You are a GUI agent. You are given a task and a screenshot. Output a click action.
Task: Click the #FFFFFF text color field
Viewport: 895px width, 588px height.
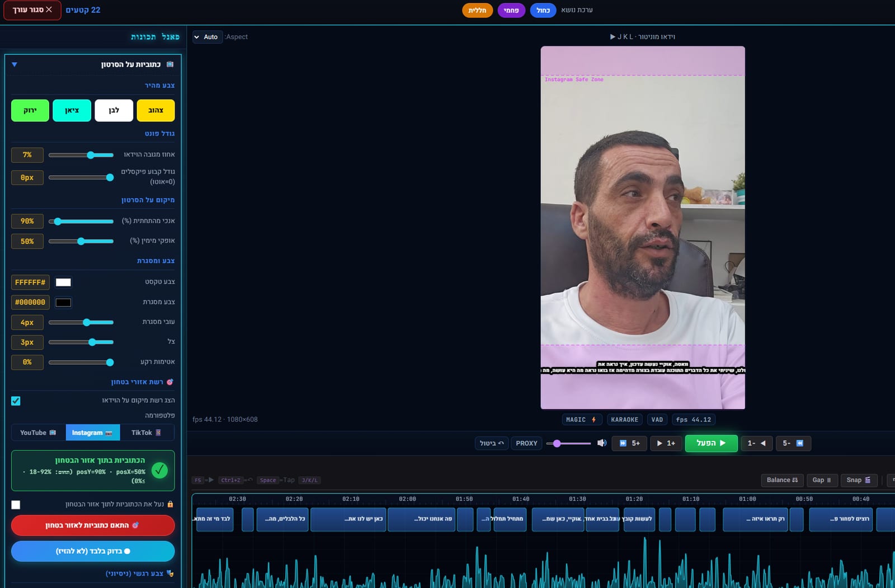coord(30,283)
